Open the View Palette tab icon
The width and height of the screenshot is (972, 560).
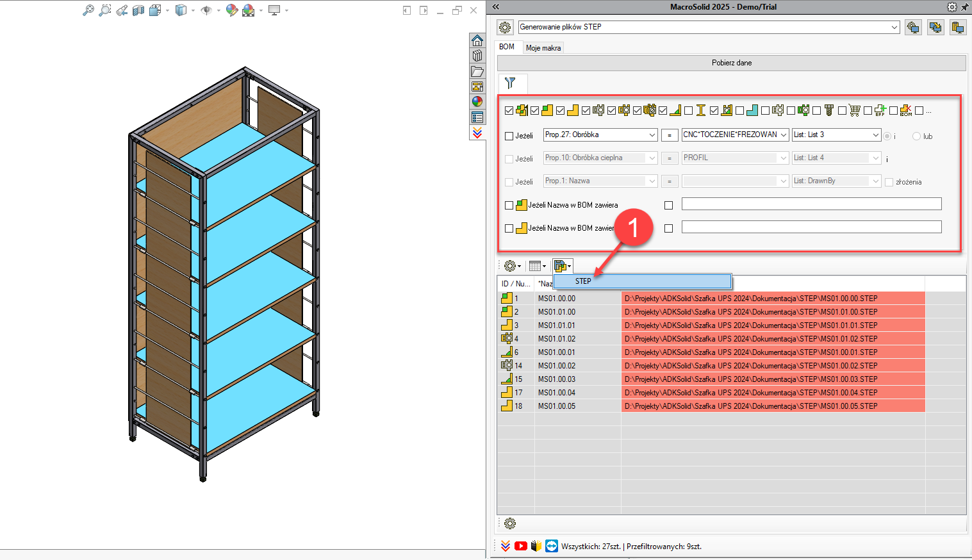[x=477, y=86]
